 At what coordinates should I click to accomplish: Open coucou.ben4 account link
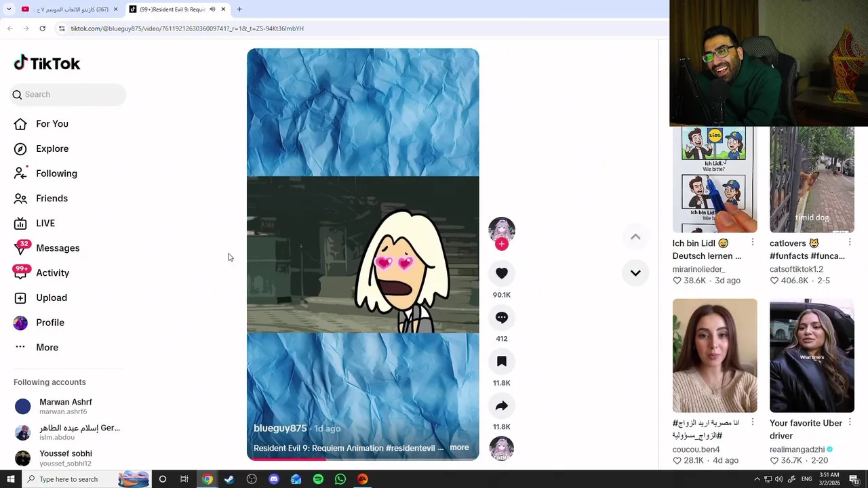(x=696, y=449)
